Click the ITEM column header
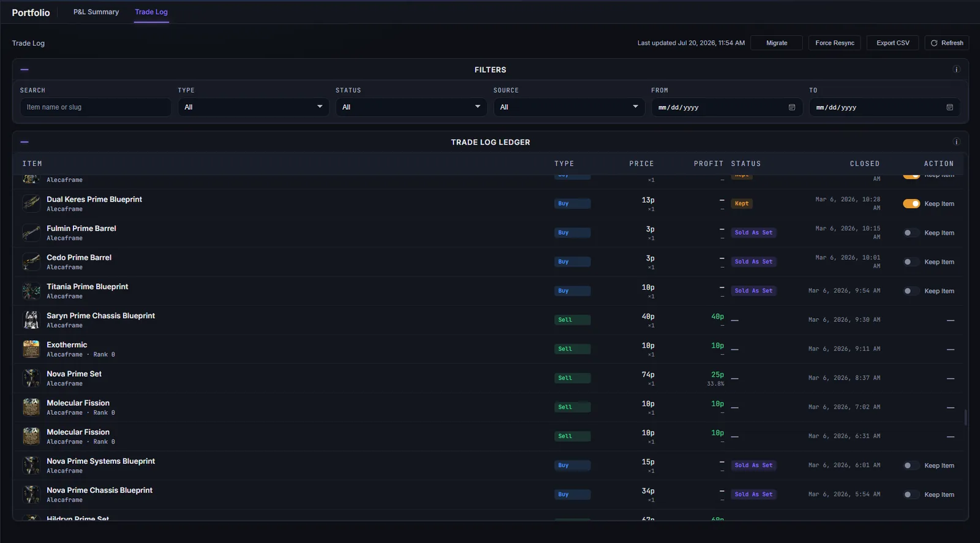Viewport: 980px width, 543px height. click(32, 164)
